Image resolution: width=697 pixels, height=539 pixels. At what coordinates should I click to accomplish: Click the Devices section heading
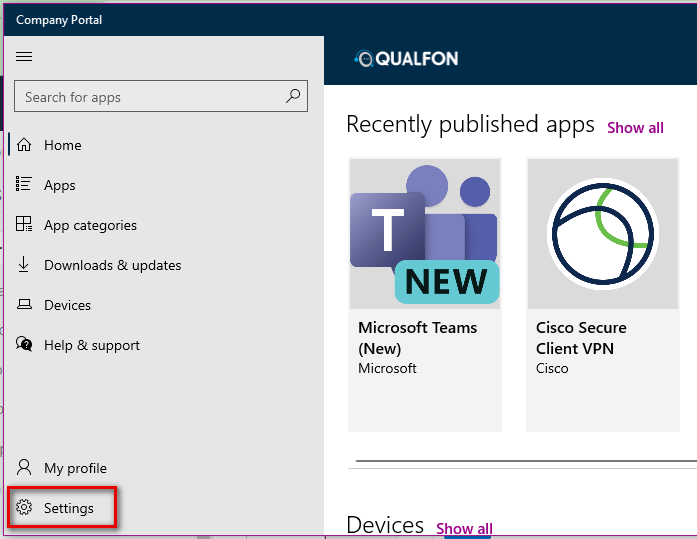385,525
